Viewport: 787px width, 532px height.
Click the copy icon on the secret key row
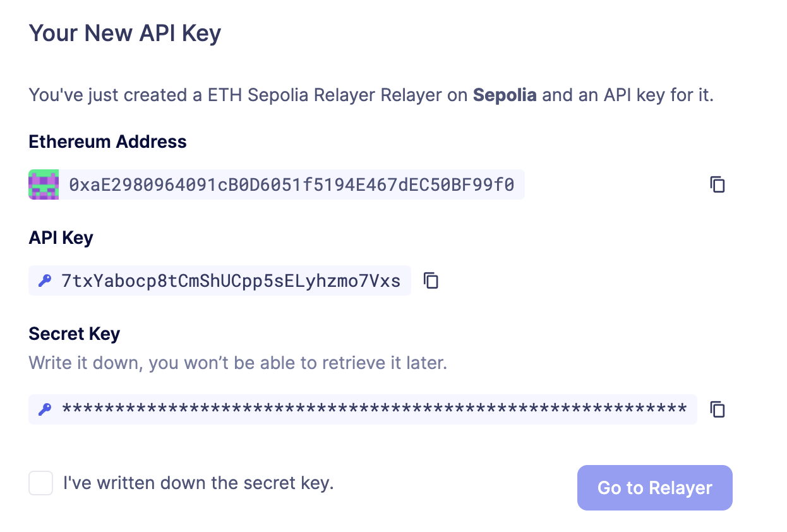pyautogui.click(x=717, y=409)
